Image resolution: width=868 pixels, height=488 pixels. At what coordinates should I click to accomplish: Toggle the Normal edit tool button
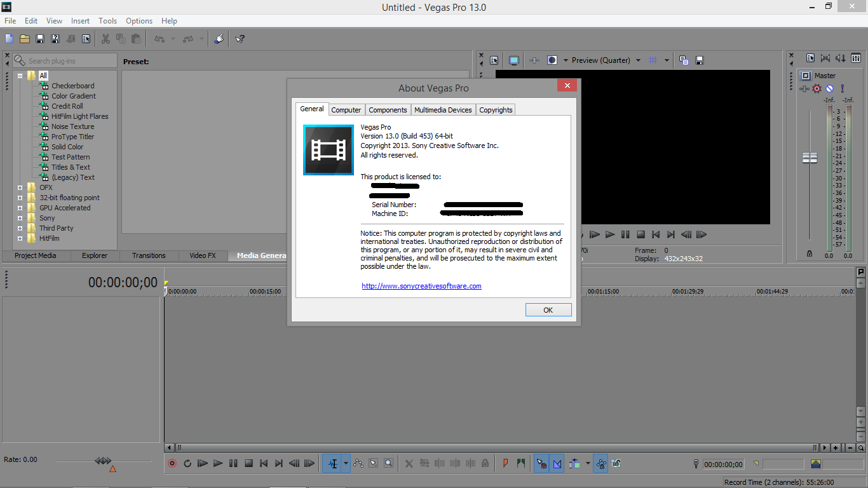tap(332, 463)
